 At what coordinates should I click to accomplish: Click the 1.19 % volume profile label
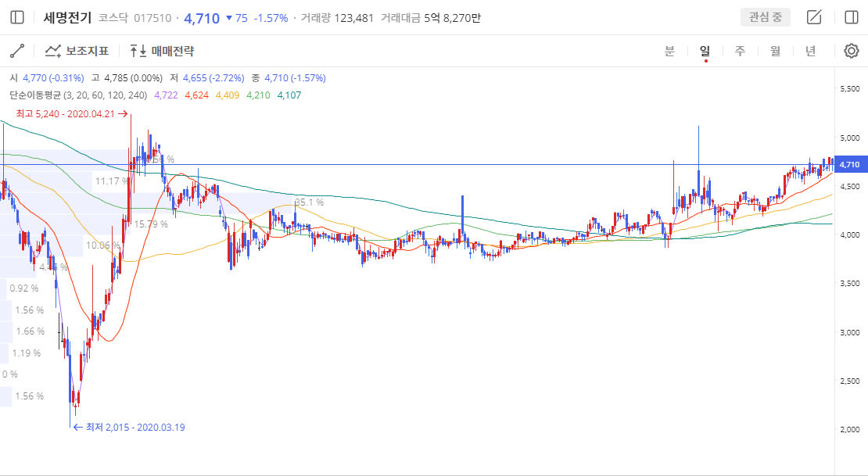coord(27,353)
